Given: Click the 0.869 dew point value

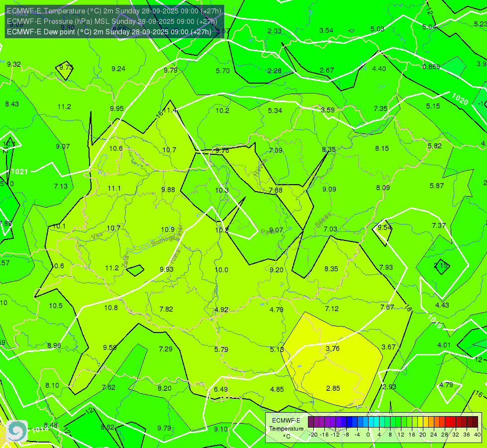Looking at the screenshot, I should [x=431, y=67].
